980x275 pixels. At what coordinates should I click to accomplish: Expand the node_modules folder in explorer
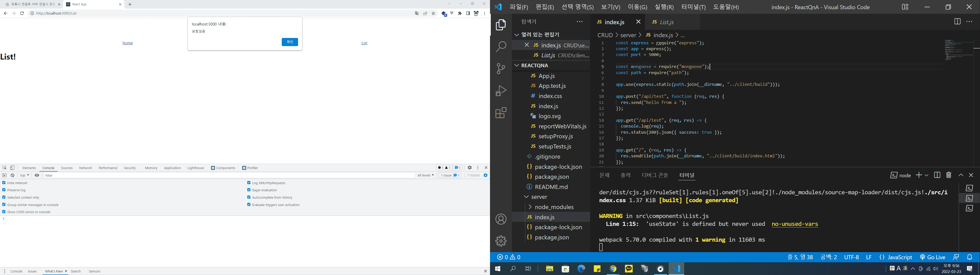click(554, 207)
